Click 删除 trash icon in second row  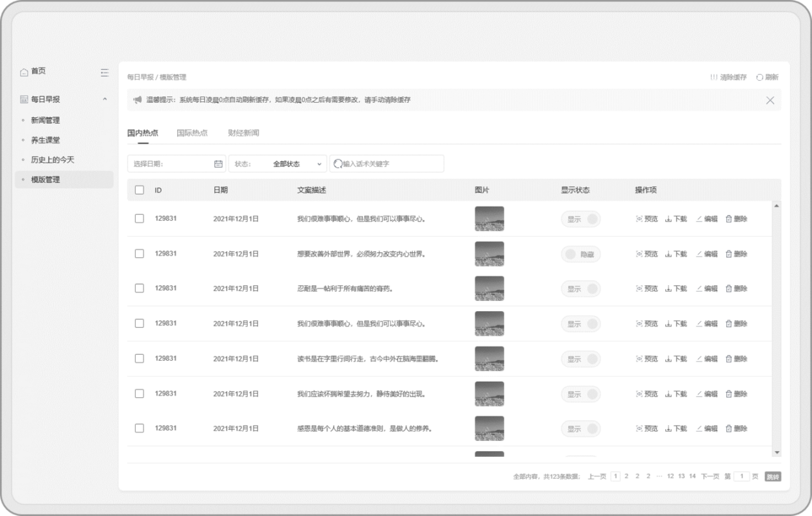[x=729, y=254]
